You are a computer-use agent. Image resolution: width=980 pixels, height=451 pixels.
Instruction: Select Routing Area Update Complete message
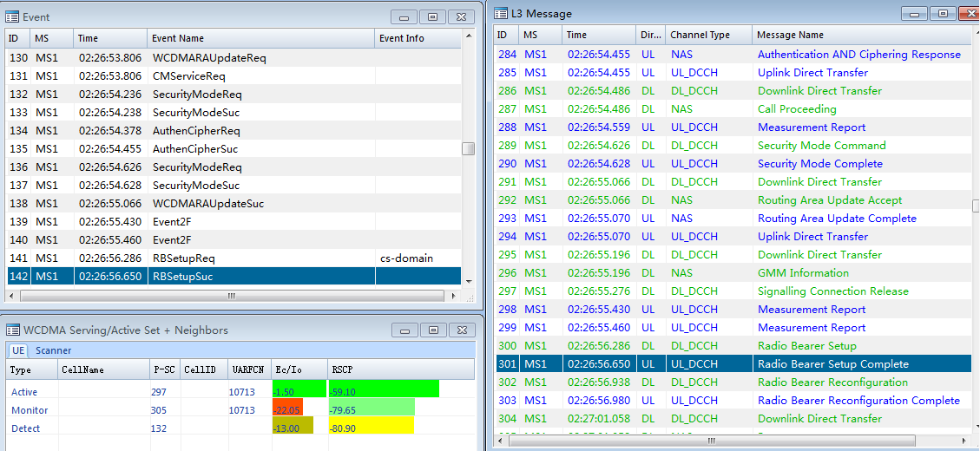pyautogui.click(x=733, y=218)
